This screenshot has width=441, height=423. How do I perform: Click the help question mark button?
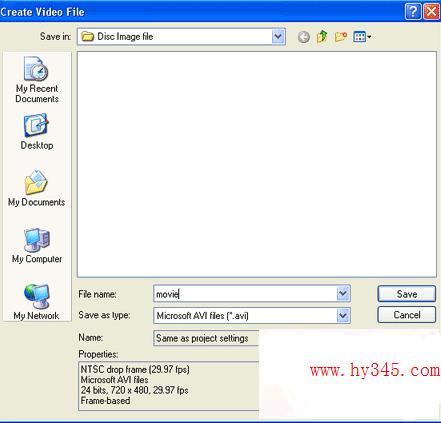[413, 12]
